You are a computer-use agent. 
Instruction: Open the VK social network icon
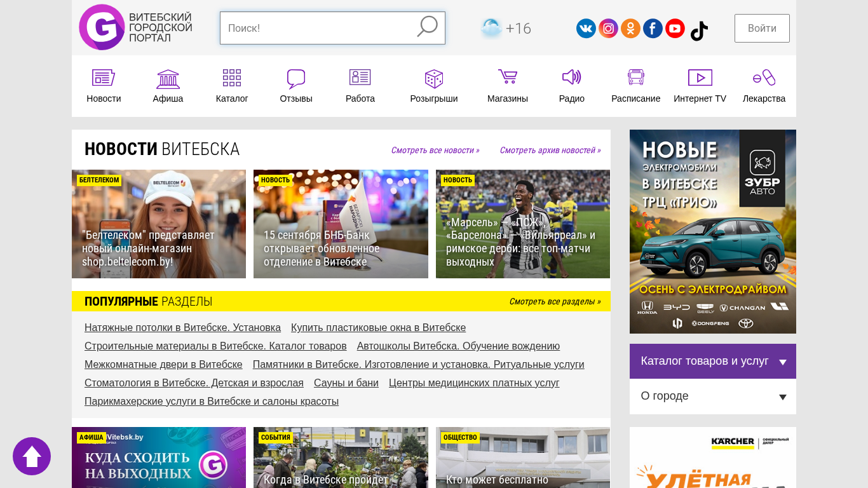click(x=586, y=29)
